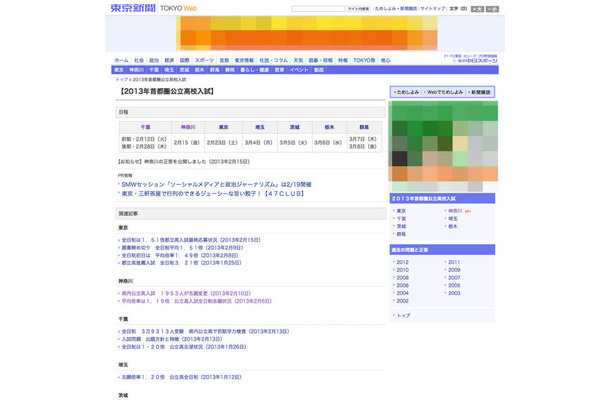Click the 3月4日（月） date cell
The image size is (610, 400).
[259, 143]
